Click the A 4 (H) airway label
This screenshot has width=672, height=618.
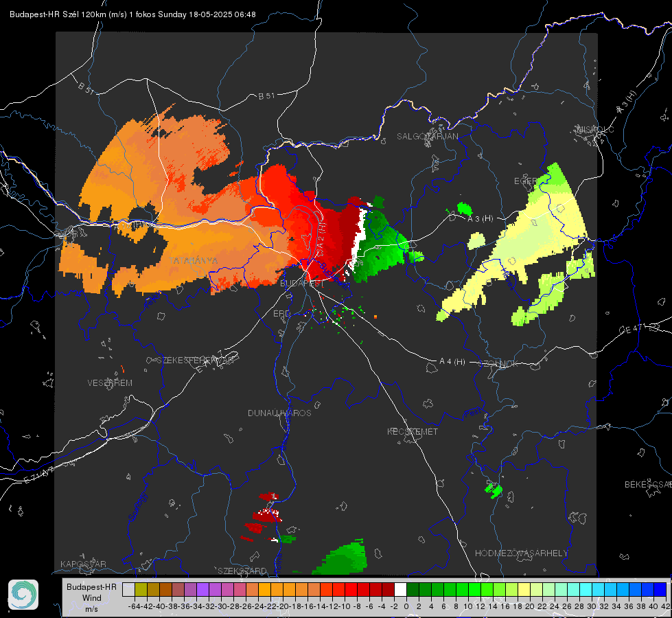point(452,362)
